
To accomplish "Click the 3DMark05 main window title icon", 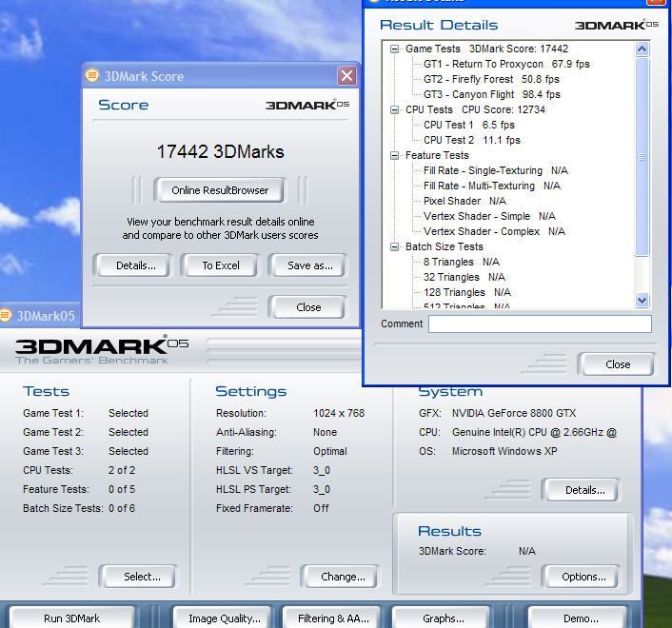I will pos(6,315).
